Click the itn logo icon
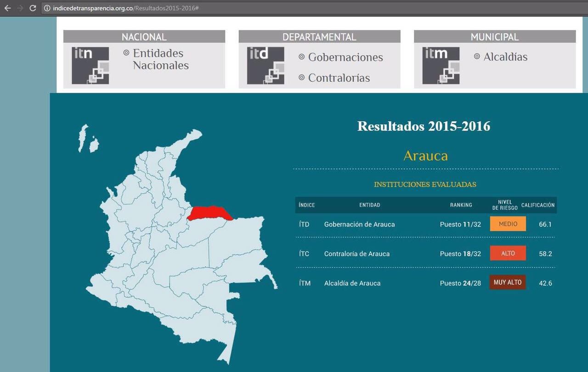 coord(90,66)
